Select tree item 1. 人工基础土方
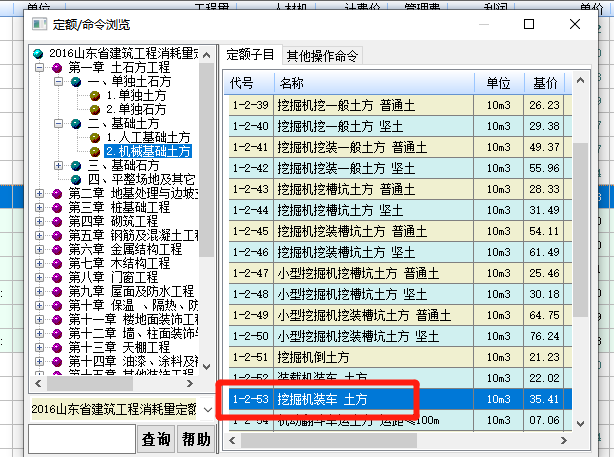 (x=148, y=137)
